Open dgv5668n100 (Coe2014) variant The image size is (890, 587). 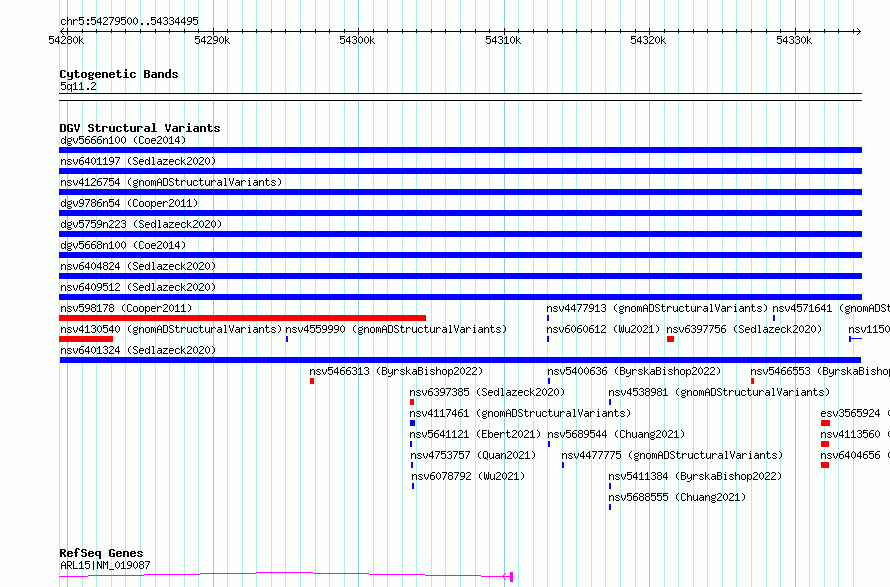[123, 245]
